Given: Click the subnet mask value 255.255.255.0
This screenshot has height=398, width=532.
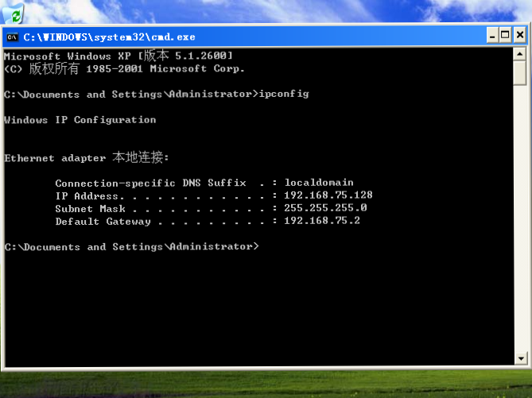Looking at the screenshot, I should (x=325, y=207).
